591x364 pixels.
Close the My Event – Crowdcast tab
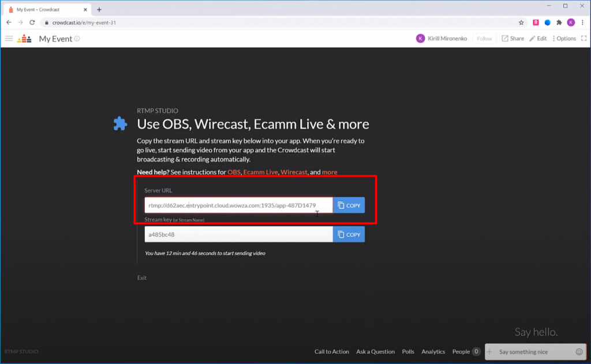85,10
